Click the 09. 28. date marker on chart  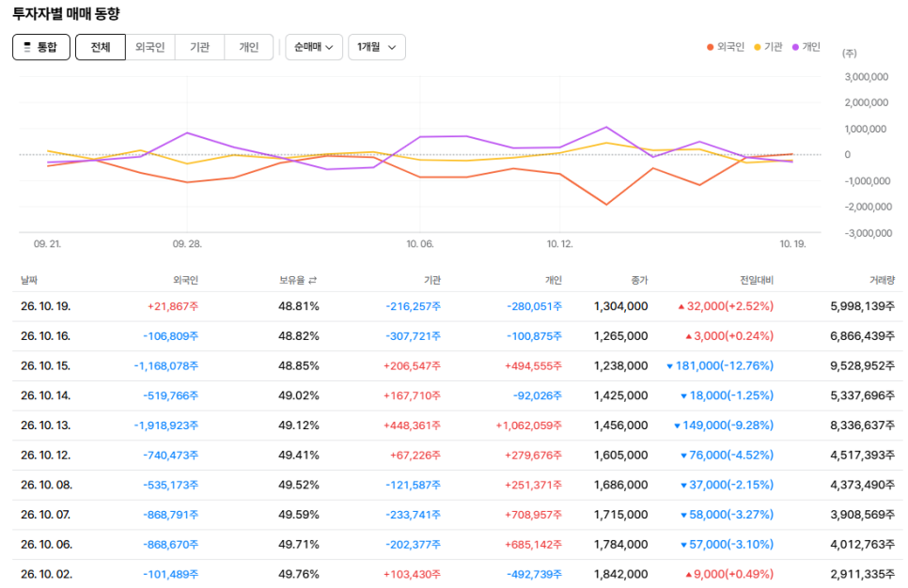pos(187,244)
